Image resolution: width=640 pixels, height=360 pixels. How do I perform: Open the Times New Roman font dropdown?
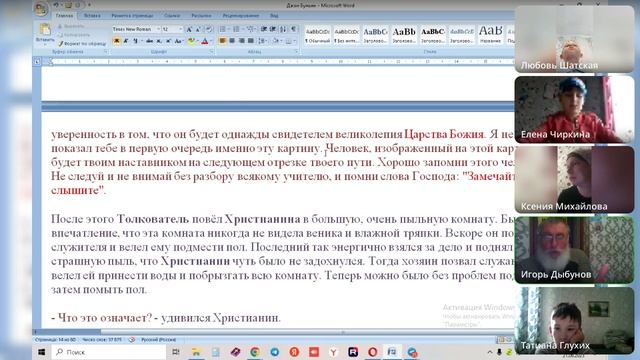point(158,29)
